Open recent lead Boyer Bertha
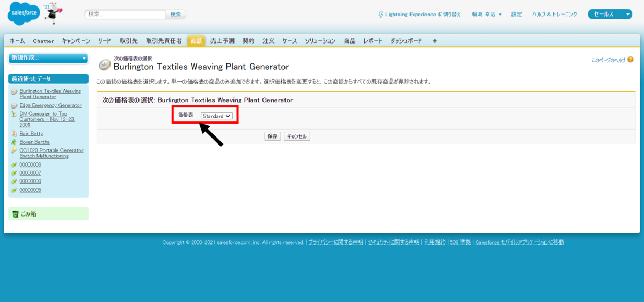The width and height of the screenshot is (644, 302). point(35,142)
